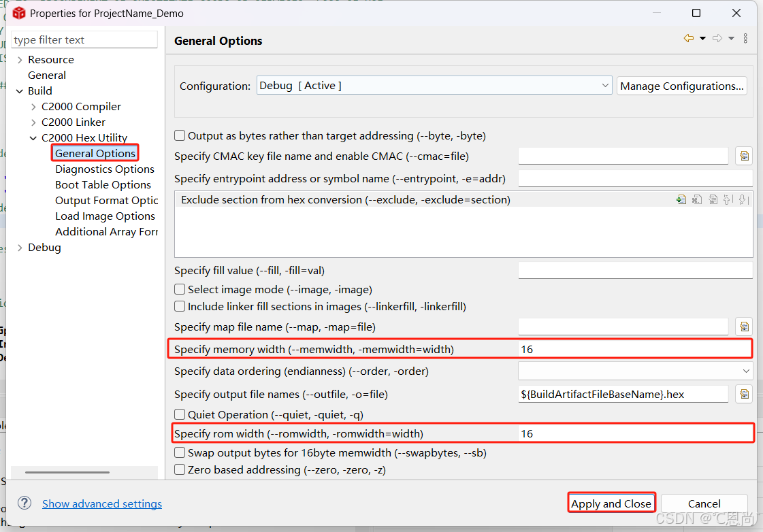Viewport: 763px width, 532px height.
Task: Click the CMAC key file name field
Action: coord(623,156)
